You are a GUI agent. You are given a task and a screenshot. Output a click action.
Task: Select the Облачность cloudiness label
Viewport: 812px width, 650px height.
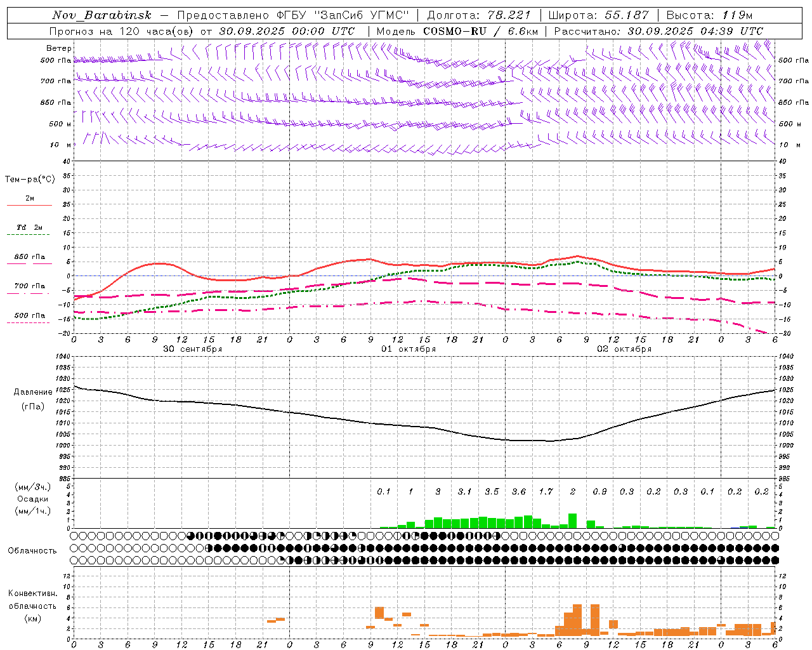pyautogui.click(x=32, y=551)
